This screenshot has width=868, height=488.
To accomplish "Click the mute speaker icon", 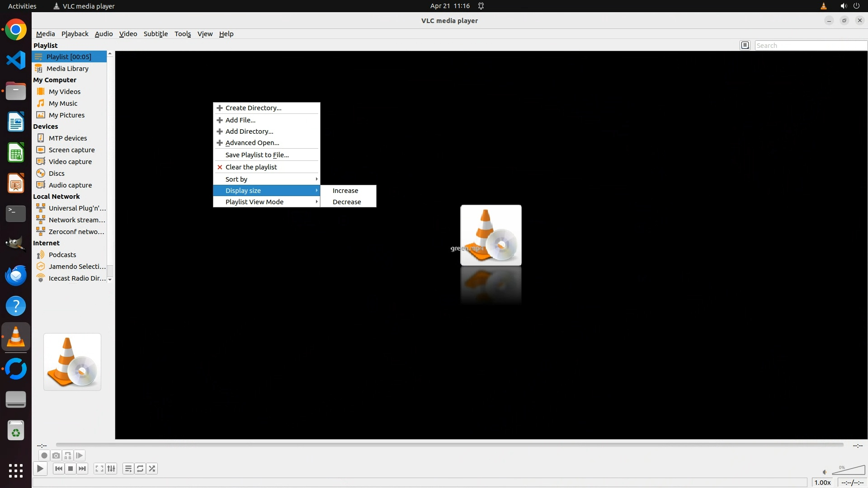I will [825, 472].
